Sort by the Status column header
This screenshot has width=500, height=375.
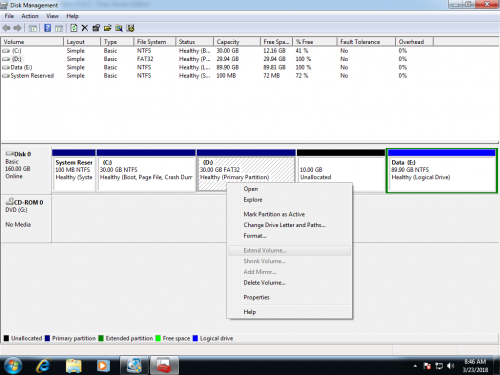tap(194, 42)
